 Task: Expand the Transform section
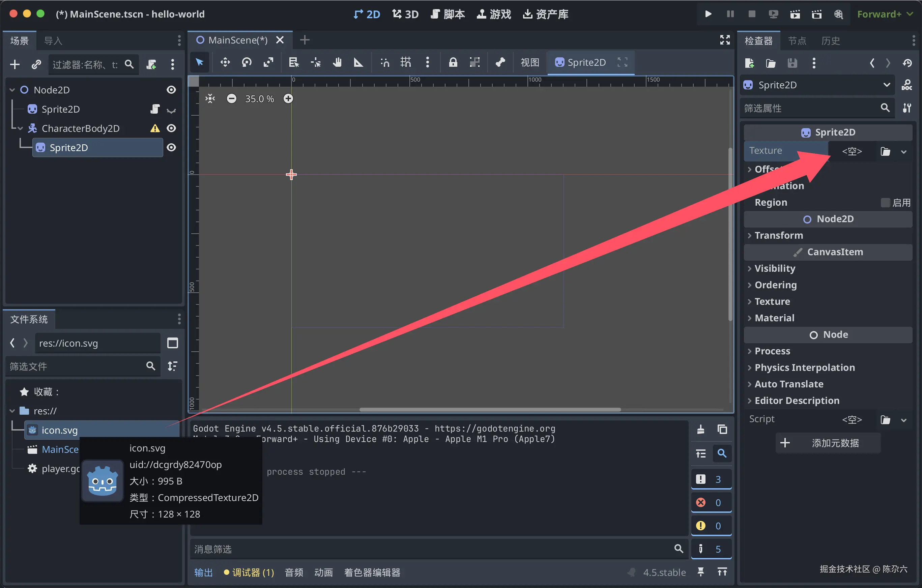pos(778,235)
